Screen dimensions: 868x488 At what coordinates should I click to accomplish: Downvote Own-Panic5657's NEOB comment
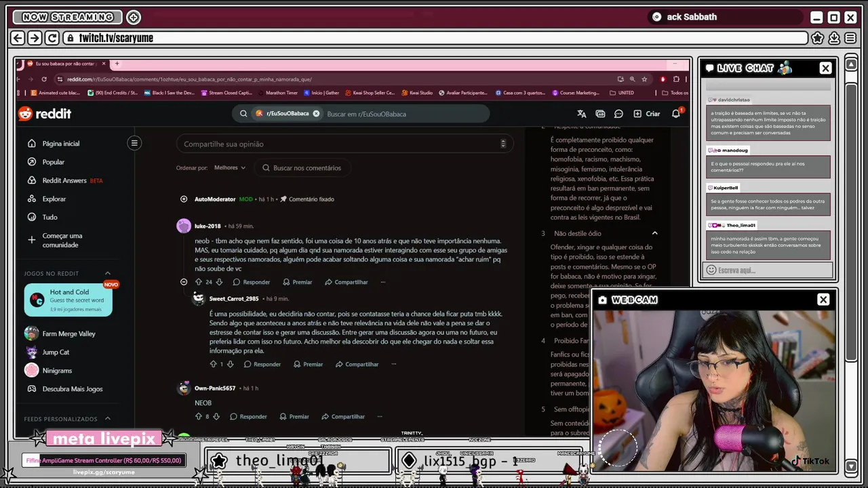point(216,416)
